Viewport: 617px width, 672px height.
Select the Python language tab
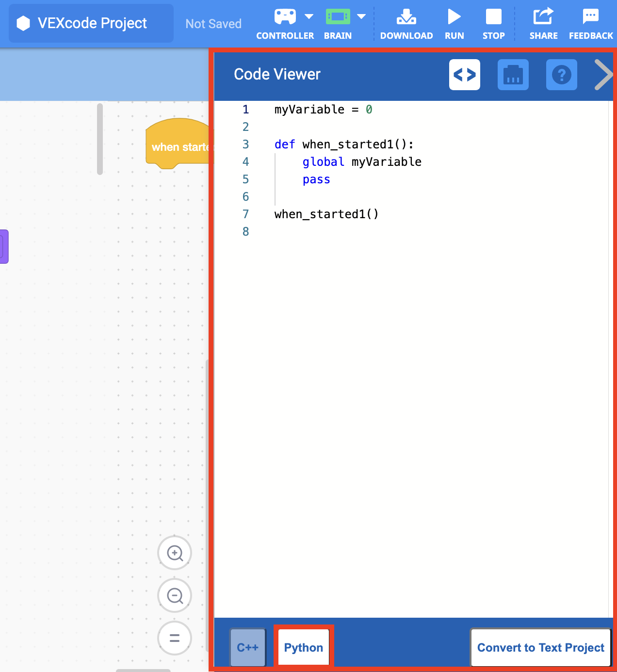[x=303, y=647]
